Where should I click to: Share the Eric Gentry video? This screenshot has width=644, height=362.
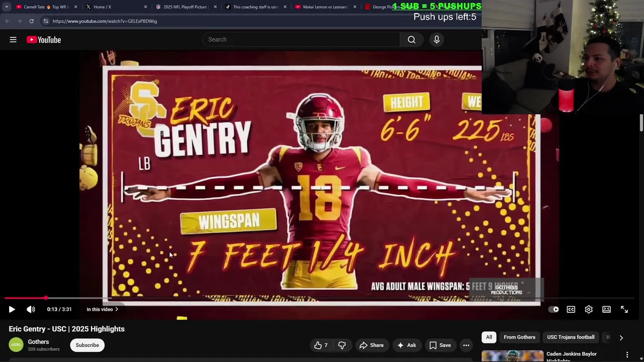tap(371, 345)
